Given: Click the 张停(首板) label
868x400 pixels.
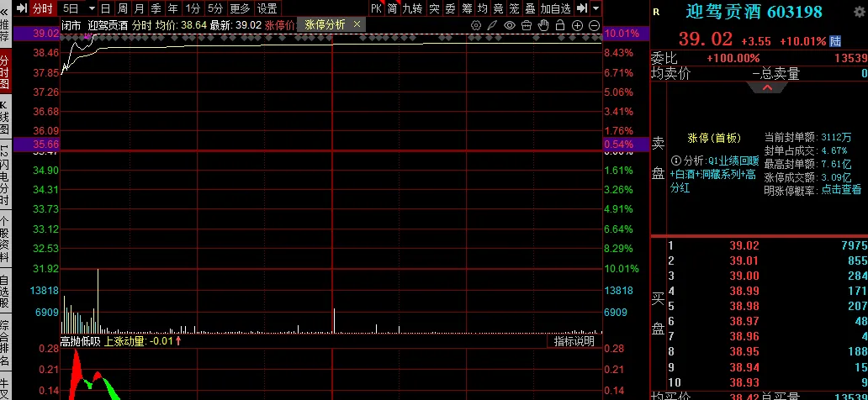Looking at the screenshot, I should tap(714, 138).
